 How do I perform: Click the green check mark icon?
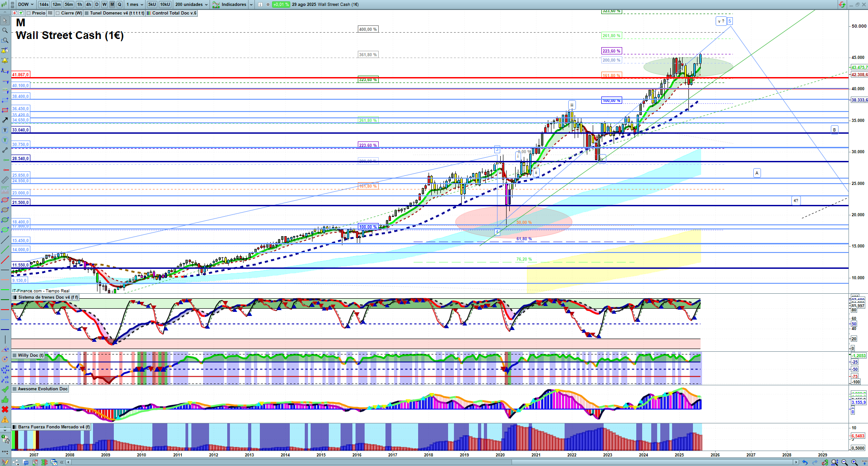coord(5,389)
